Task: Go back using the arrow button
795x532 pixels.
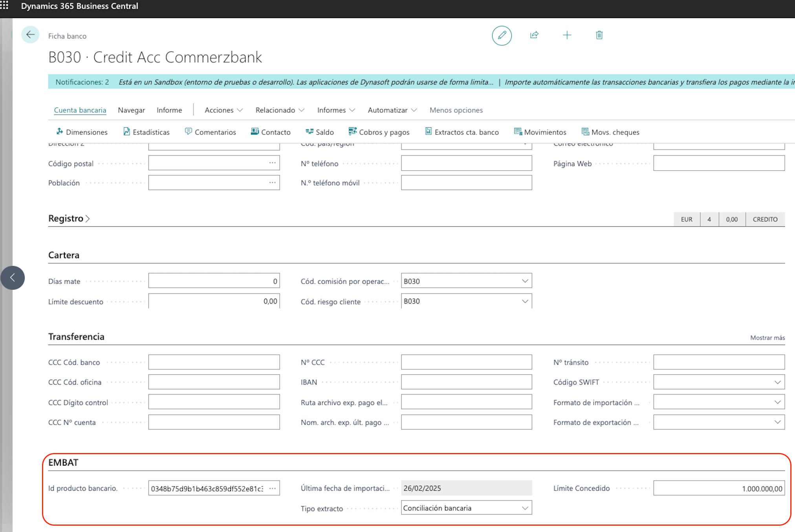Action: click(30, 35)
